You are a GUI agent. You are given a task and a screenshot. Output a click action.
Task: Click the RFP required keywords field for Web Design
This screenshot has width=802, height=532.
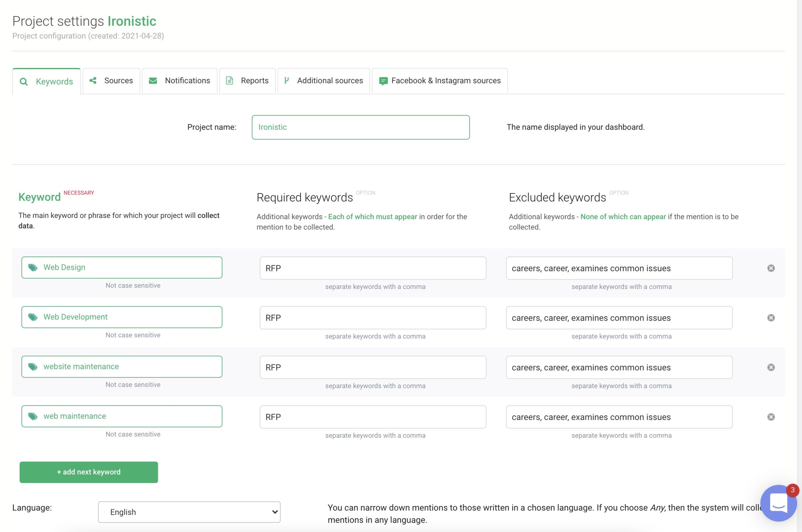(x=373, y=268)
